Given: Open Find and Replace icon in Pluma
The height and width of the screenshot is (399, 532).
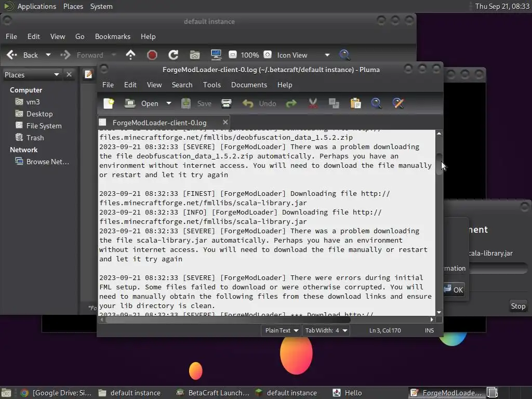Looking at the screenshot, I should (x=398, y=103).
